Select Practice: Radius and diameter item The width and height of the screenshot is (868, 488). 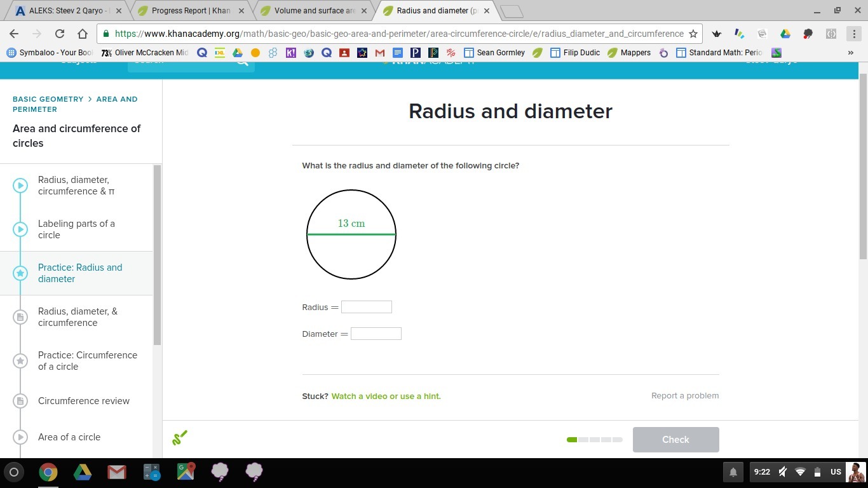pos(76,273)
